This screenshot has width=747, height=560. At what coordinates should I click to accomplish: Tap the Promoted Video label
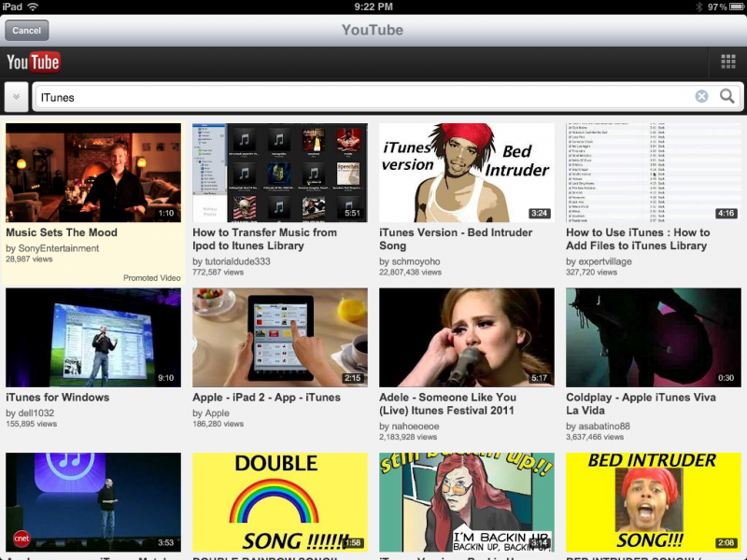[x=152, y=278]
